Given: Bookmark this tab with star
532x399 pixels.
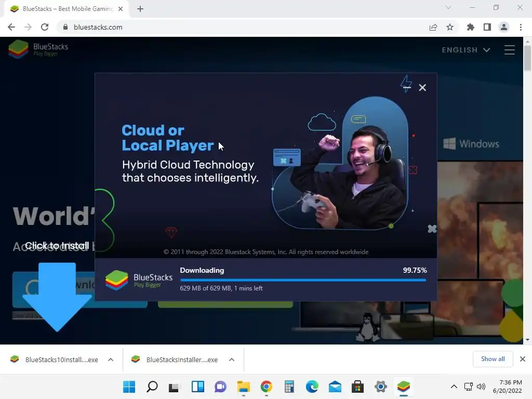Looking at the screenshot, I should [450, 27].
